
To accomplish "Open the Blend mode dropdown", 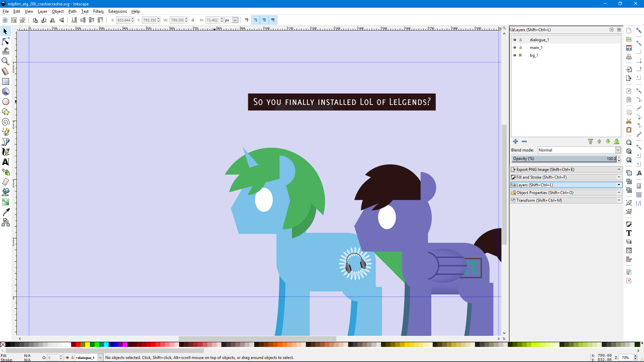I will [x=579, y=150].
